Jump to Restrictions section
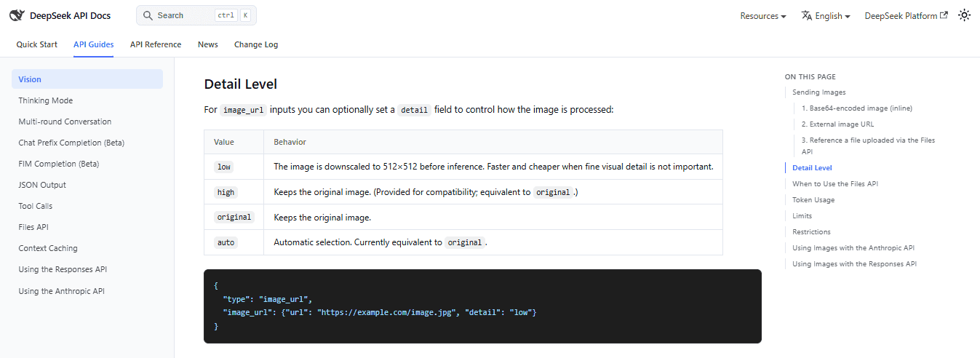 coord(811,232)
